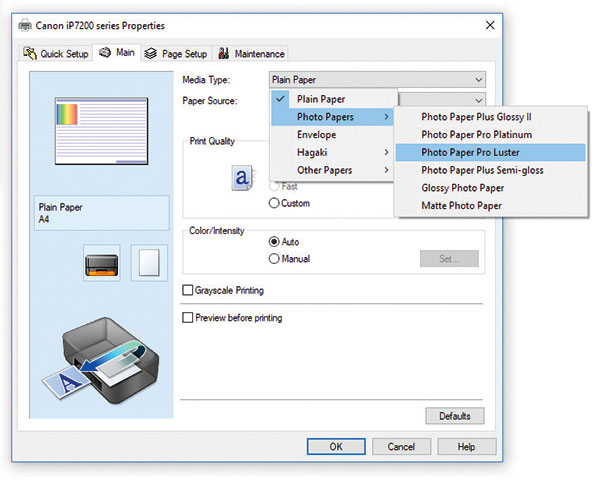Select Glossy Photo Paper
The image size is (600, 480).
[x=491, y=188]
